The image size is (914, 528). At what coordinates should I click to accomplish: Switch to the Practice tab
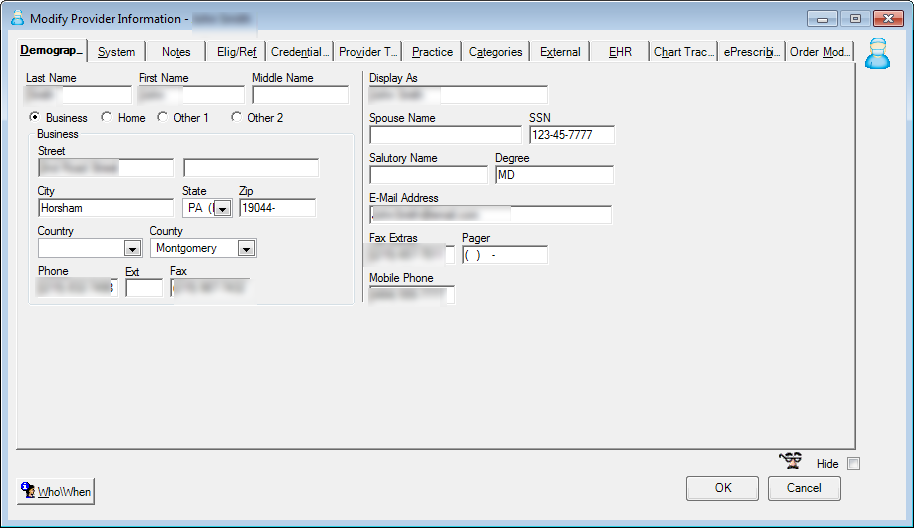click(x=433, y=52)
